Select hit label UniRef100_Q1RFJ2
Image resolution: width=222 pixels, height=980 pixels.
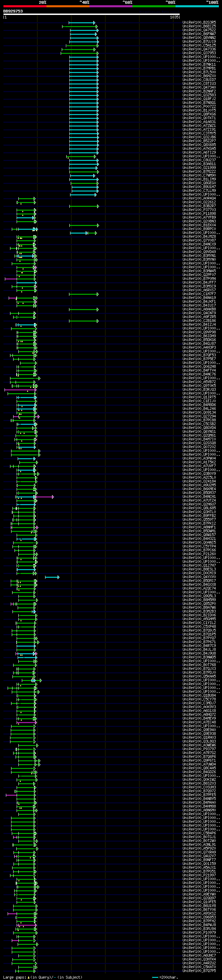point(199,99)
